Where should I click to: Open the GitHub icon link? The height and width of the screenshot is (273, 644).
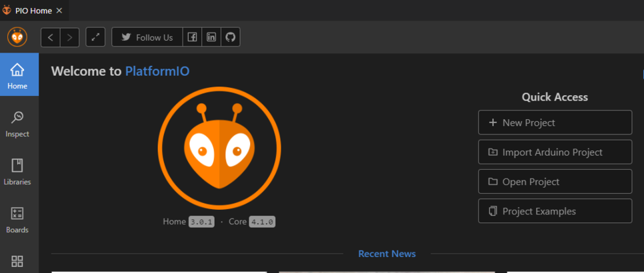(231, 37)
